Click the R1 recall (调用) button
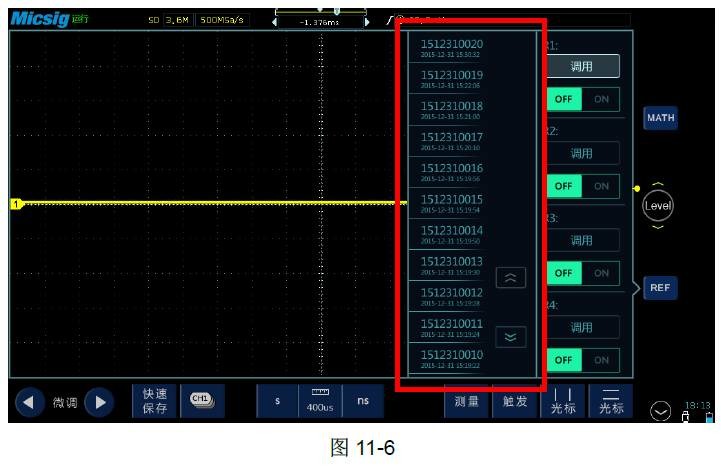 581,67
